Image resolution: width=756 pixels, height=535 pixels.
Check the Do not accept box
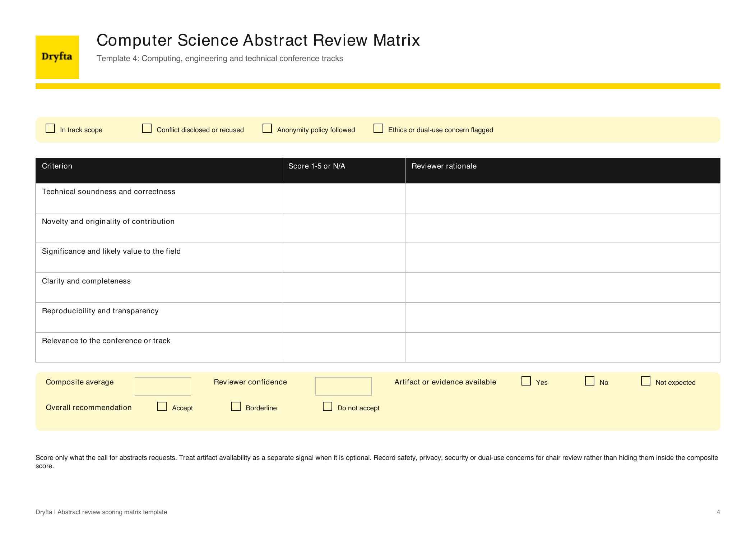(x=328, y=406)
